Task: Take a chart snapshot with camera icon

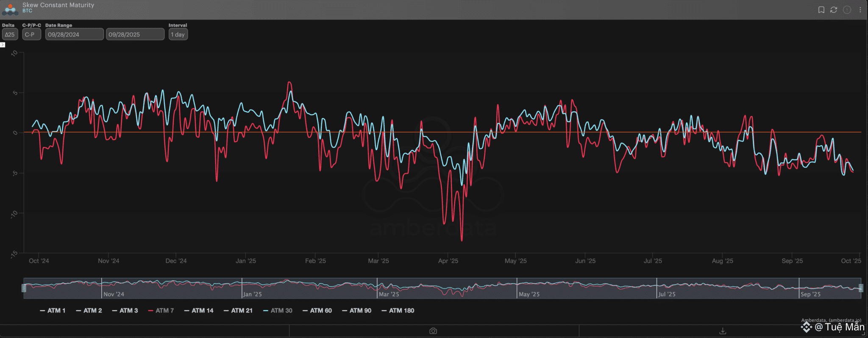Action: pyautogui.click(x=433, y=331)
